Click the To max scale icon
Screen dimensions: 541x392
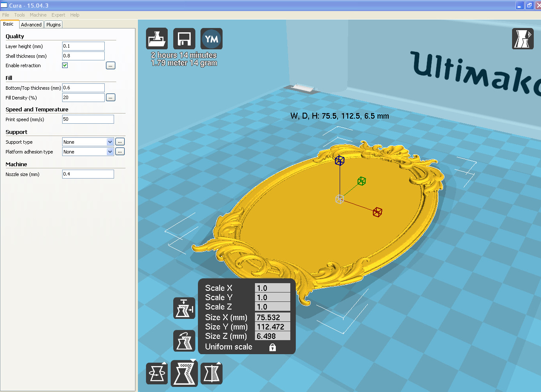(x=184, y=308)
